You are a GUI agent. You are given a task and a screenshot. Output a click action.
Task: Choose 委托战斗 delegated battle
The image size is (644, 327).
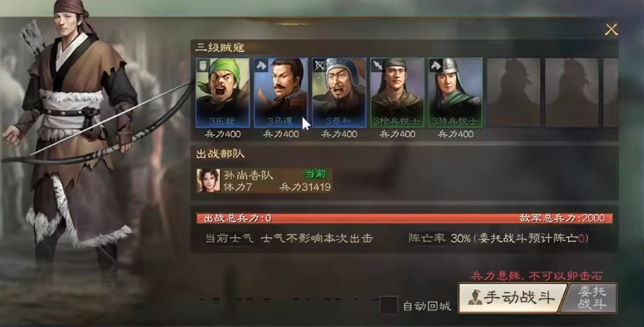pyautogui.click(x=591, y=298)
